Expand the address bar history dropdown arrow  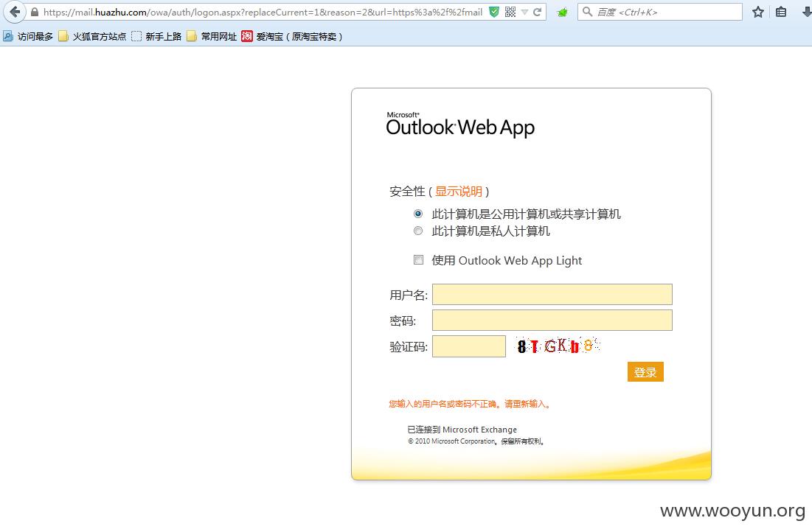pos(524,12)
